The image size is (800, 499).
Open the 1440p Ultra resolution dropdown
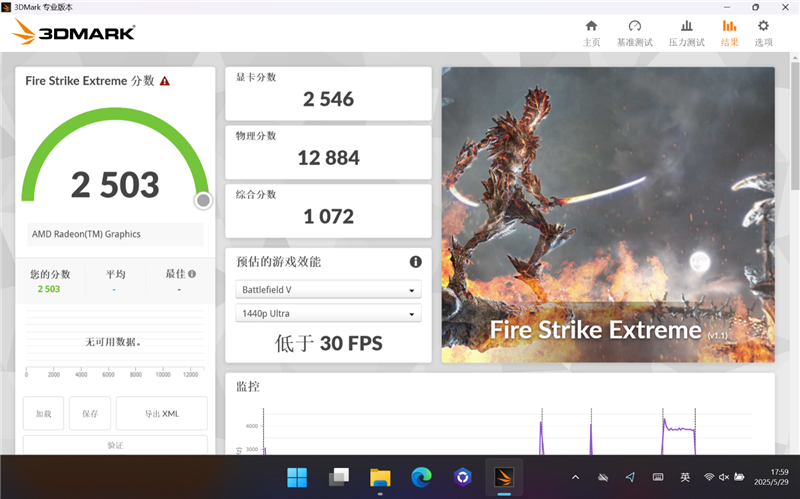tap(328, 313)
